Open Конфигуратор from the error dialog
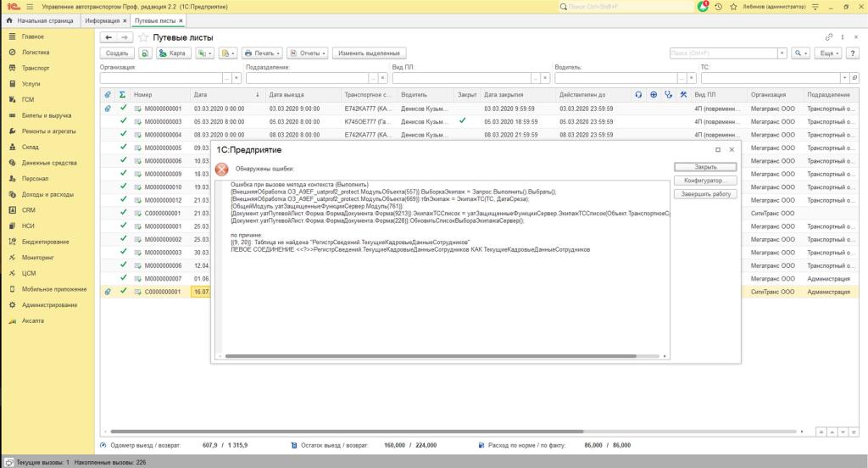Image resolution: width=868 pixels, height=468 pixels. coord(705,181)
